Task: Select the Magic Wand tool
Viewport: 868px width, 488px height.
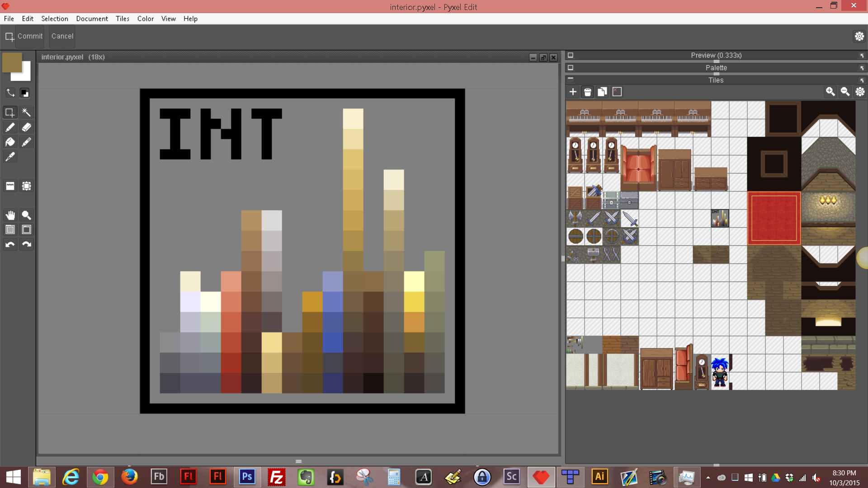Action: (x=26, y=112)
